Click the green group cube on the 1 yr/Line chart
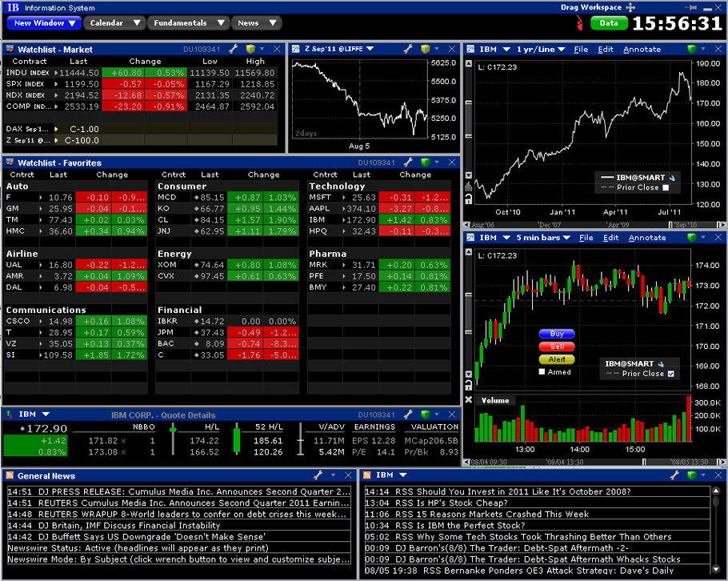This screenshot has height=581, width=728. (x=692, y=49)
